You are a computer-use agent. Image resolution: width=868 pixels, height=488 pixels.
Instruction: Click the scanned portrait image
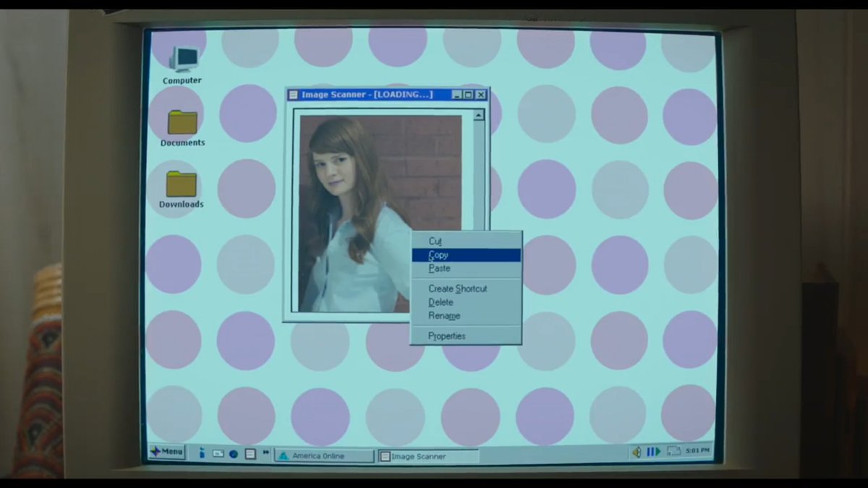click(380, 213)
